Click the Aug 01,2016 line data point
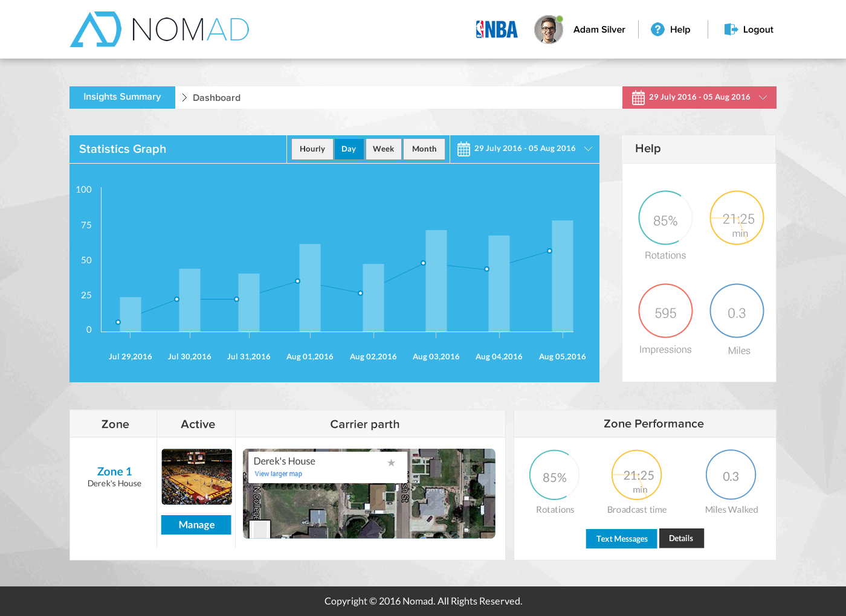This screenshot has height=616, width=846. click(297, 281)
